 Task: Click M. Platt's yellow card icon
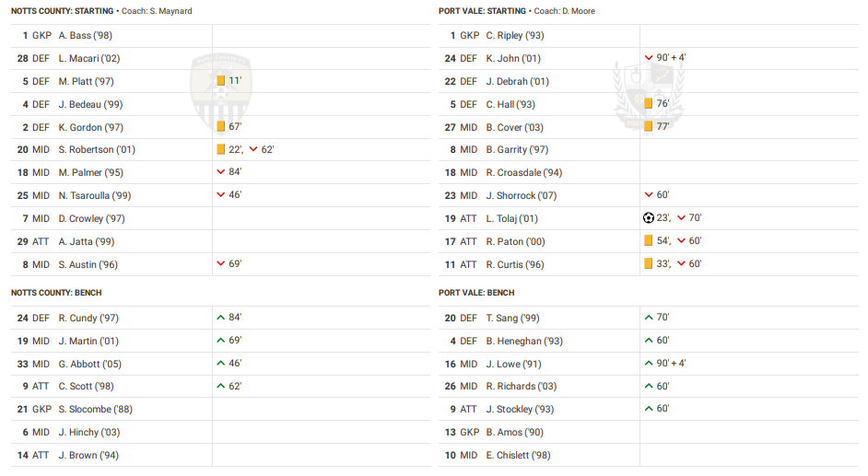click(220, 81)
